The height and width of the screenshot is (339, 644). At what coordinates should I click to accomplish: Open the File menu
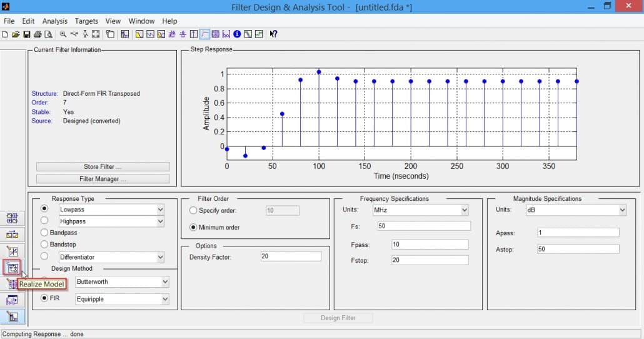(x=9, y=21)
